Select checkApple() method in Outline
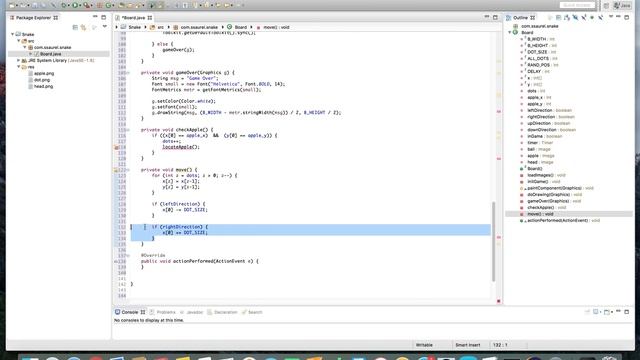 (546, 207)
